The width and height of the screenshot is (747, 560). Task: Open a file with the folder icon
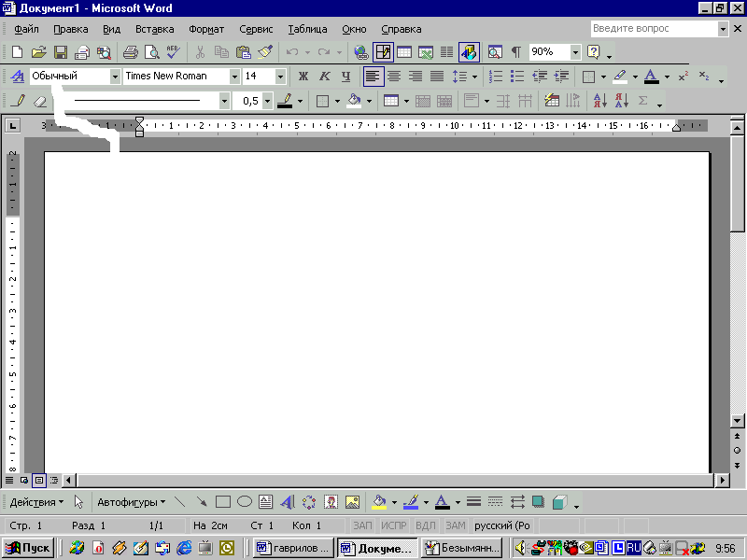tap(38, 51)
